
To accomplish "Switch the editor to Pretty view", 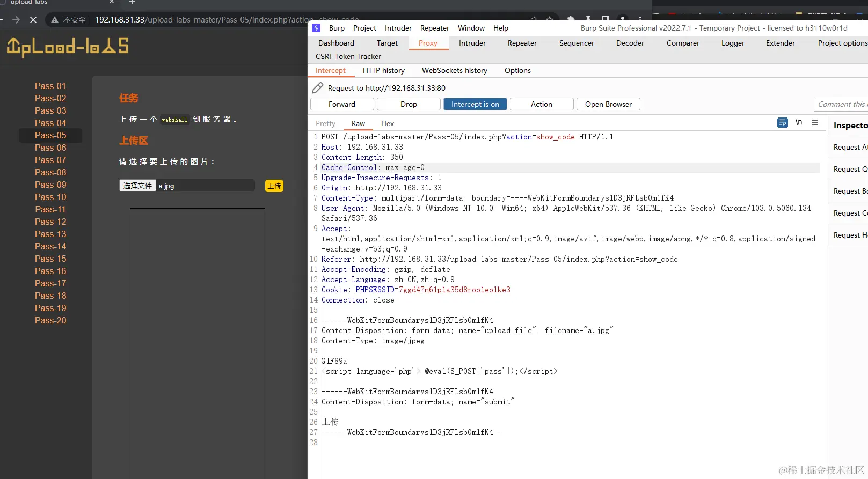I will (x=325, y=123).
